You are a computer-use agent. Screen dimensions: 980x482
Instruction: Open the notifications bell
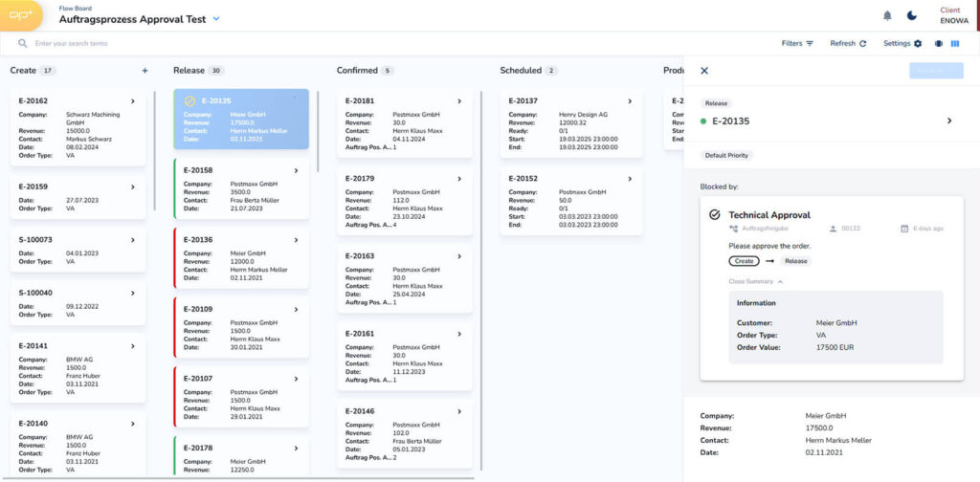(887, 15)
